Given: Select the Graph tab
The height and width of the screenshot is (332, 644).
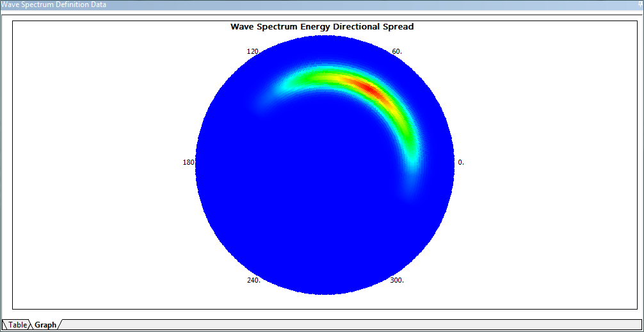Looking at the screenshot, I should click(45, 324).
